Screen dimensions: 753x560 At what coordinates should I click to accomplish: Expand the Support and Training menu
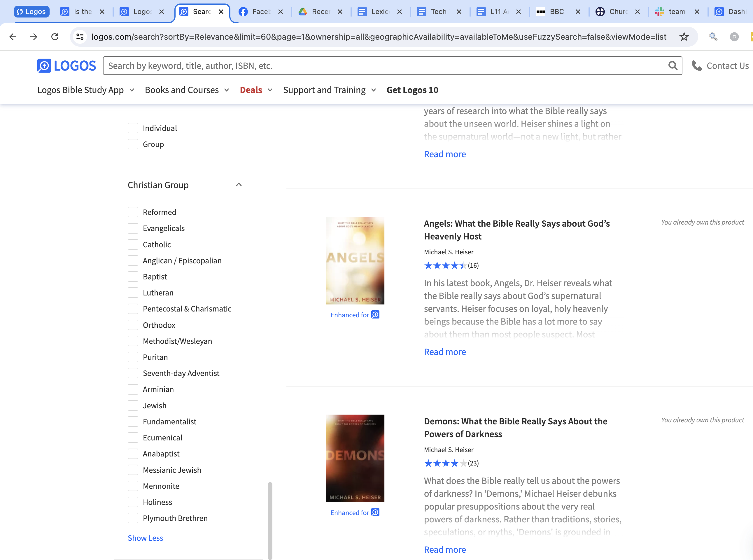coord(330,90)
